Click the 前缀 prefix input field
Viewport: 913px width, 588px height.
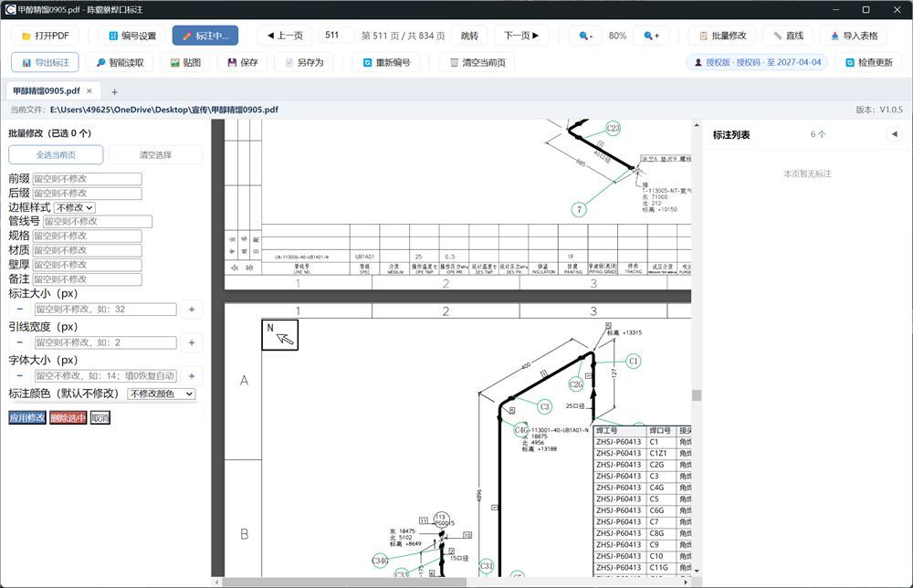[x=88, y=179]
